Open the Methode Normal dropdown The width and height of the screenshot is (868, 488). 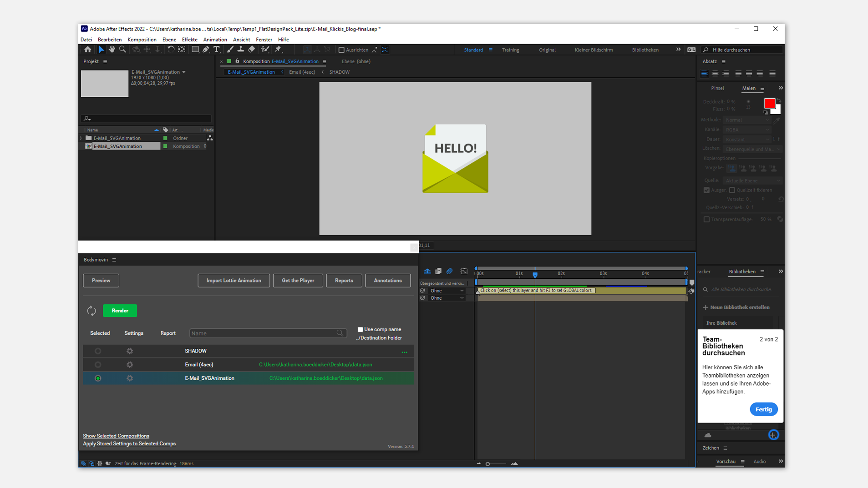point(746,120)
